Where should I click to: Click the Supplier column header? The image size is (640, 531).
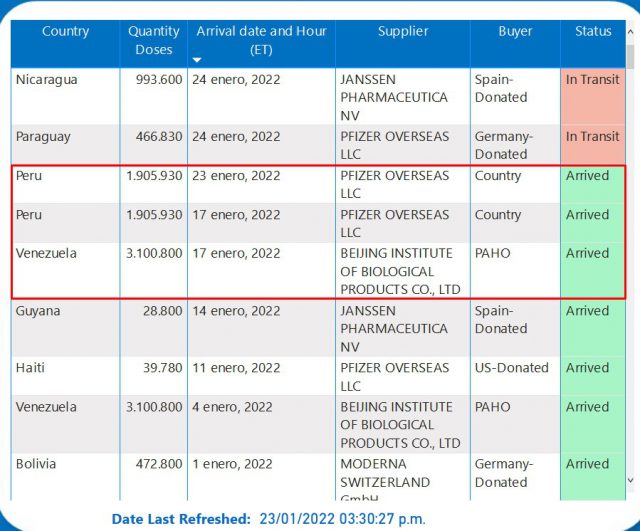pyautogui.click(x=403, y=32)
